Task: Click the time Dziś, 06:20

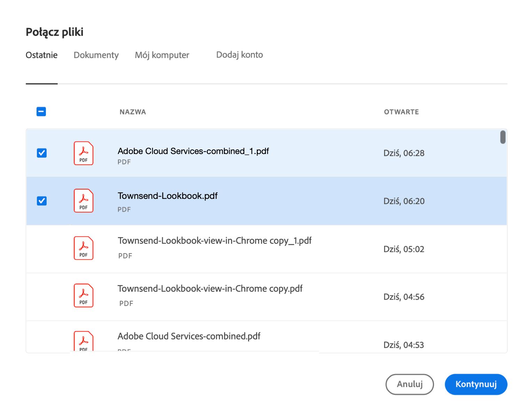Action: tap(404, 201)
